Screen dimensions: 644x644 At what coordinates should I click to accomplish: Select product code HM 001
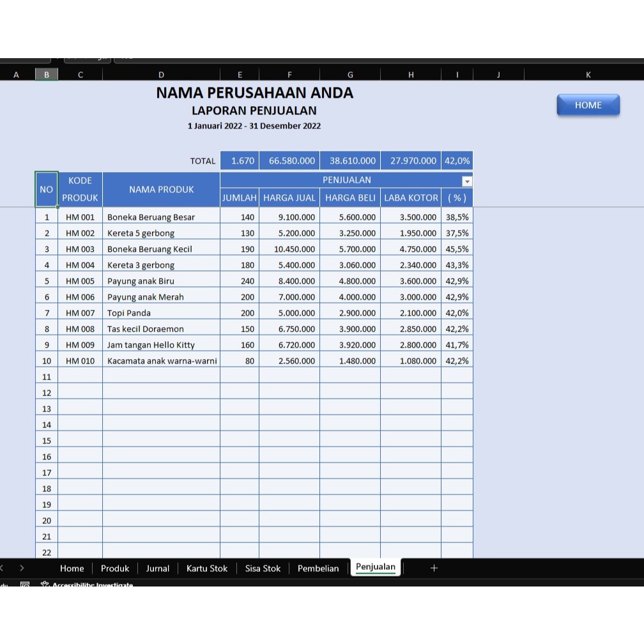80,217
